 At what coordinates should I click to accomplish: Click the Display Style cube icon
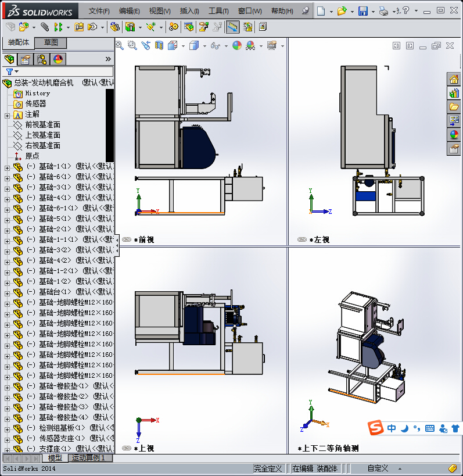pyautogui.click(x=194, y=45)
